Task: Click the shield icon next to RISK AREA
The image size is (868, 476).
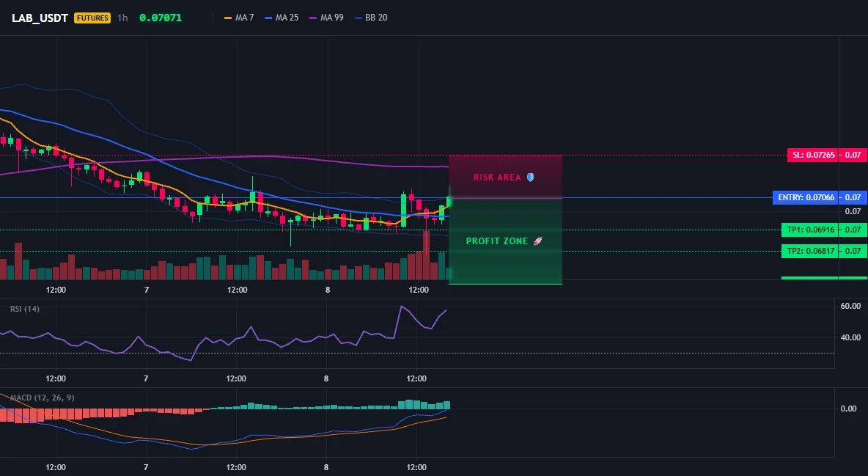Action: (x=530, y=177)
